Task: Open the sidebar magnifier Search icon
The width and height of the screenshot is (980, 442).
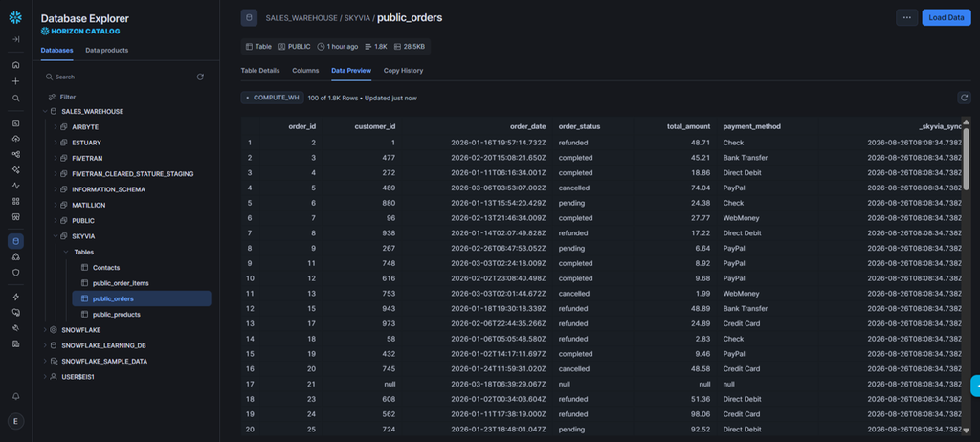Action: [x=15, y=99]
